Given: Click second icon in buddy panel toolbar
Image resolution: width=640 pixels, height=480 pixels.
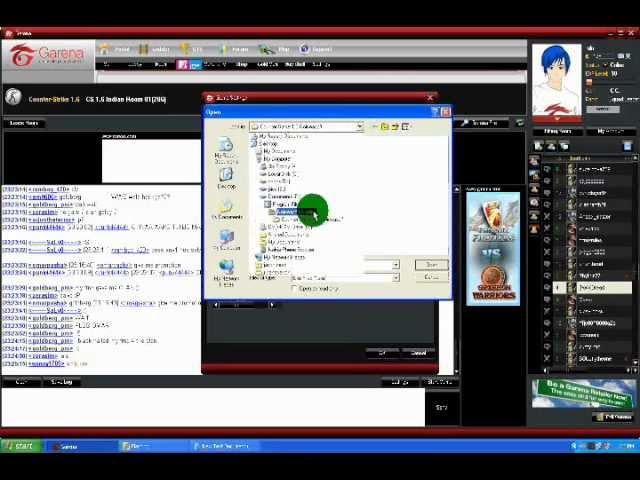Looking at the screenshot, I should click(x=551, y=146).
